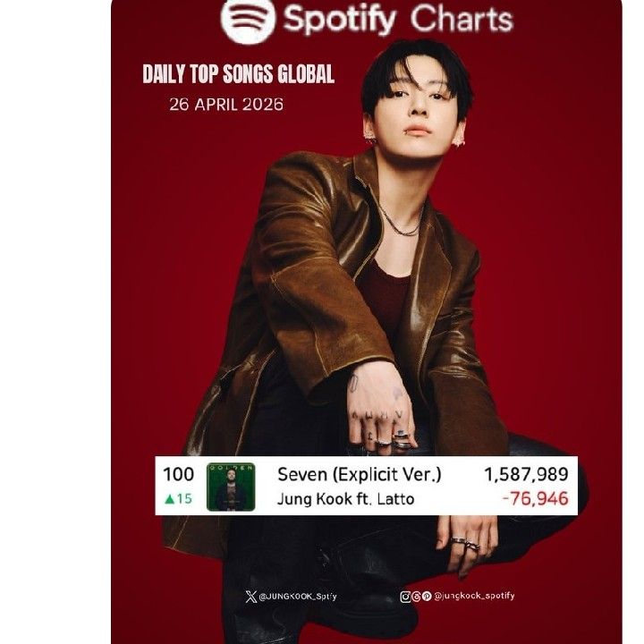Click the "Spotify Charts" title text
644x644 pixels.
(x=398, y=19)
